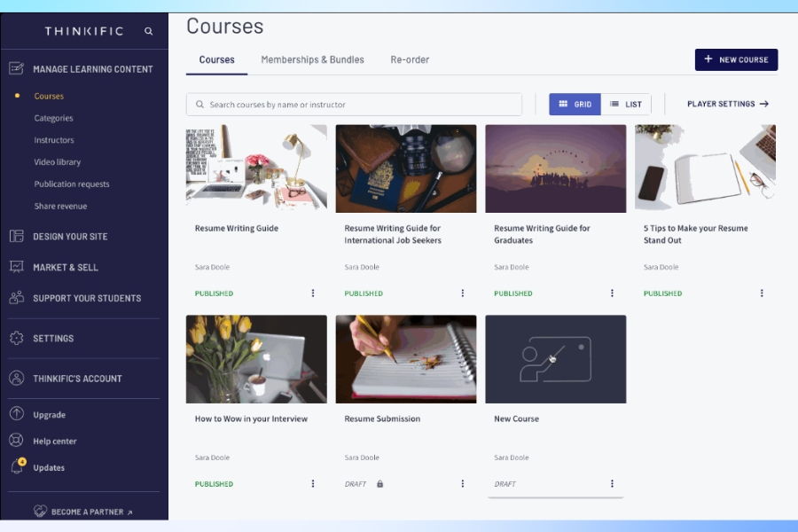798x532 pixels.
Task: Click the Settings gear icon
Action: (x=16, y=338)
